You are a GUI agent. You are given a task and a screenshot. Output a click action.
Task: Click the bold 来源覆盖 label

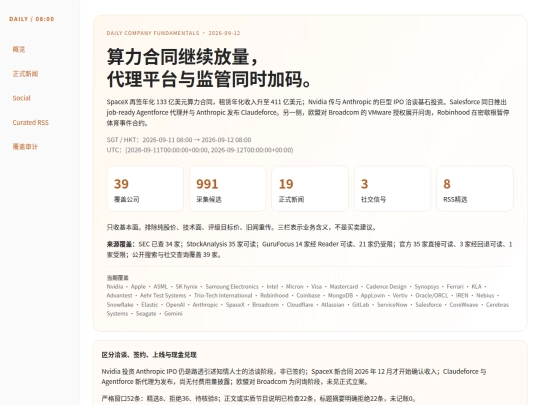tap(120, 244)
